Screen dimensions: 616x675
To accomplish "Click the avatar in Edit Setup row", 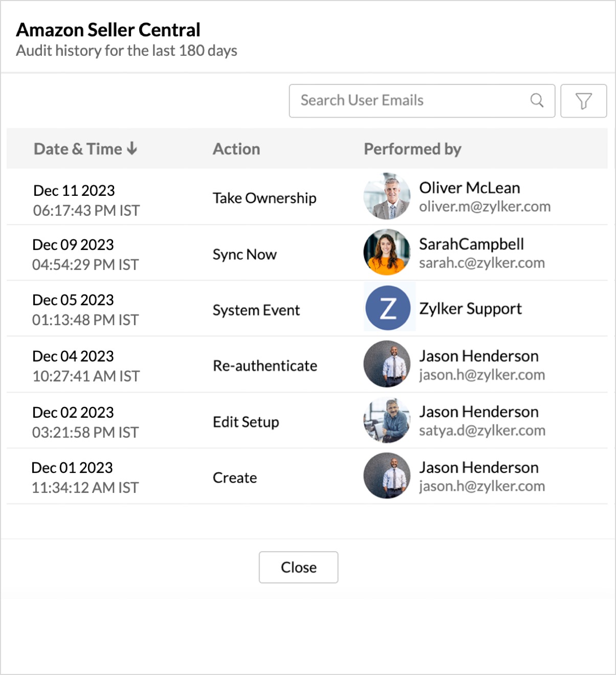I will tap(387, 420).
